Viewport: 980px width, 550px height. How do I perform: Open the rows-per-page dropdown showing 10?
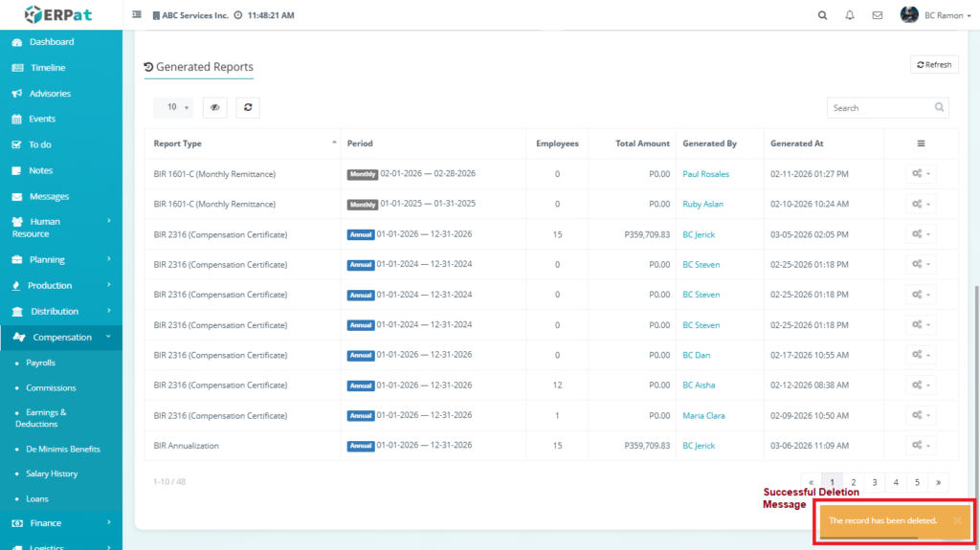pos(173,108)
